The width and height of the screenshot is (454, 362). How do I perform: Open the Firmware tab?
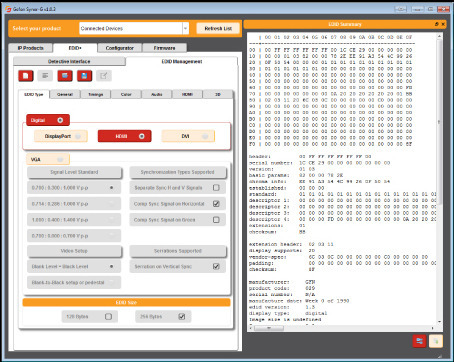click(164, 48)
